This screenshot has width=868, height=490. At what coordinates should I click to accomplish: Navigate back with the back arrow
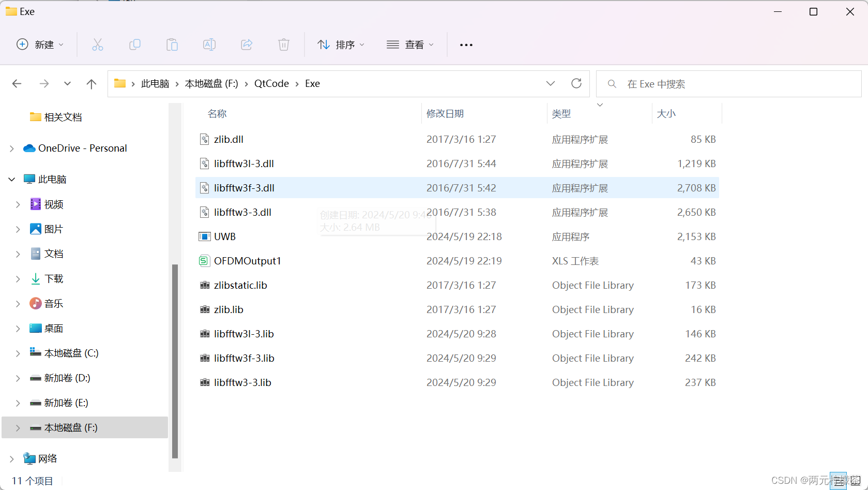pyautogui.click(x=17, y=83)
